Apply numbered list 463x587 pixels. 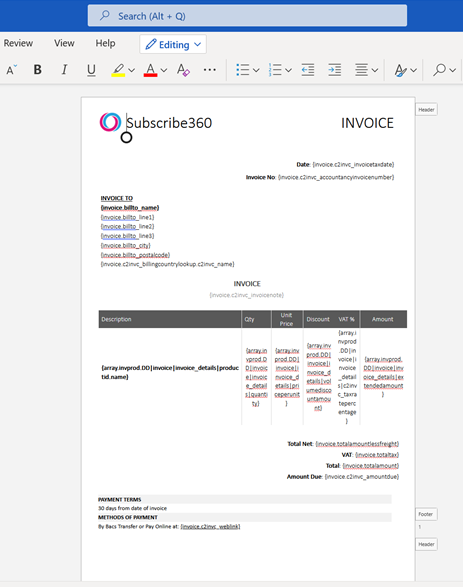[x=275, y=70]
